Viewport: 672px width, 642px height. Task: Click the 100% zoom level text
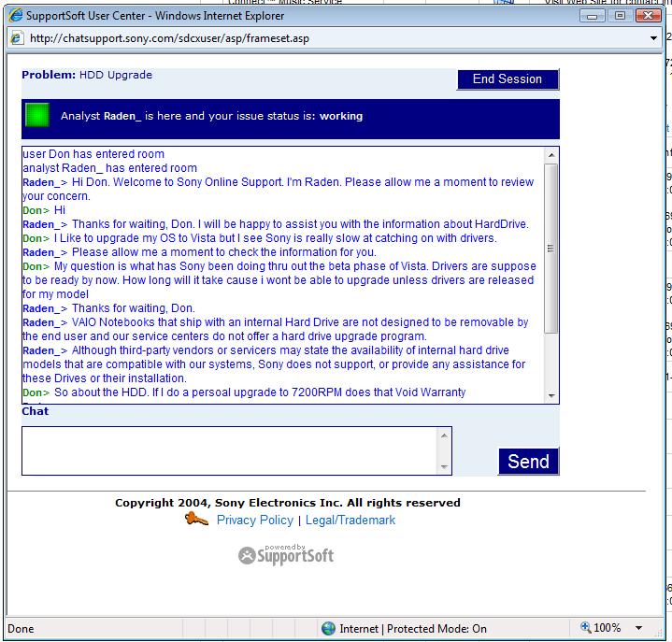608,628
